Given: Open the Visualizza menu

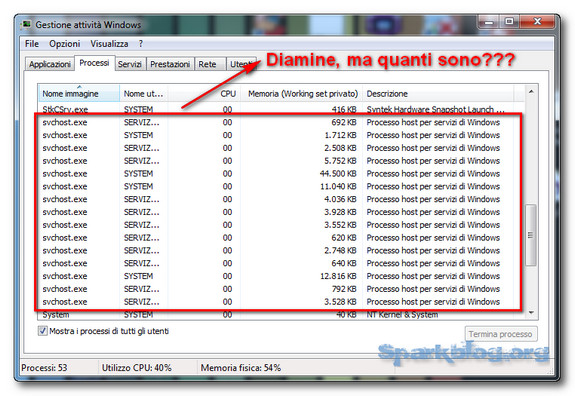Looking at the screenshot, I should coord(109,44).
